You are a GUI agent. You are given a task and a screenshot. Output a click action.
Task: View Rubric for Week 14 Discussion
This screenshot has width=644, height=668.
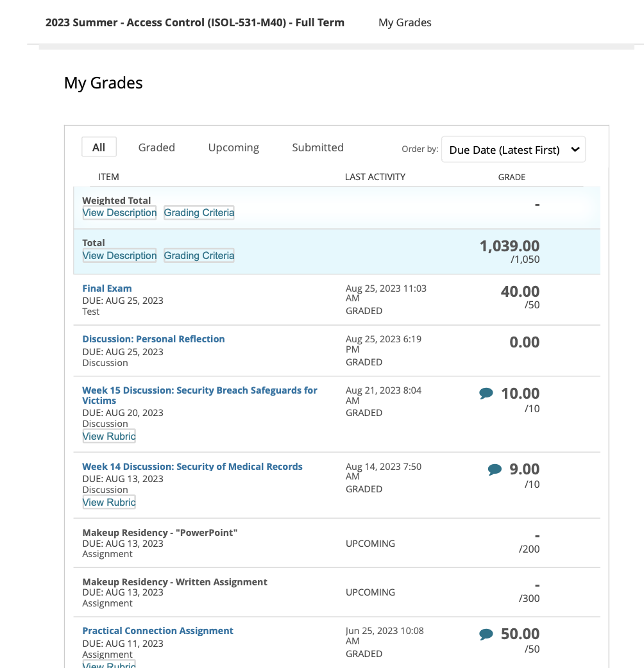[x=109, y=503]
